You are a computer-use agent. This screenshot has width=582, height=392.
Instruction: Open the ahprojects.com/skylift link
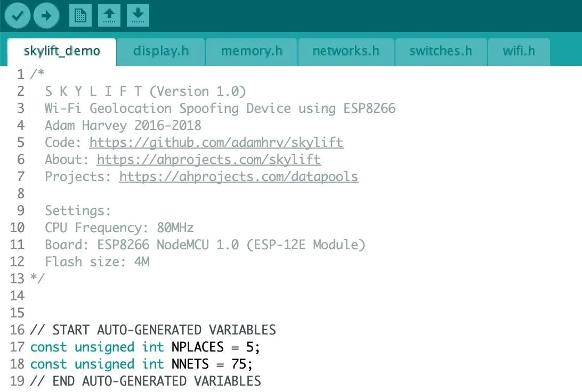tap(209, 160)
